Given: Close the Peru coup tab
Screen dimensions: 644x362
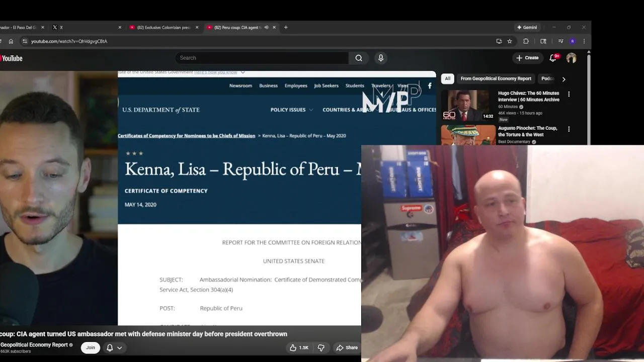Looking at the screenshot, I should [274, 27].
